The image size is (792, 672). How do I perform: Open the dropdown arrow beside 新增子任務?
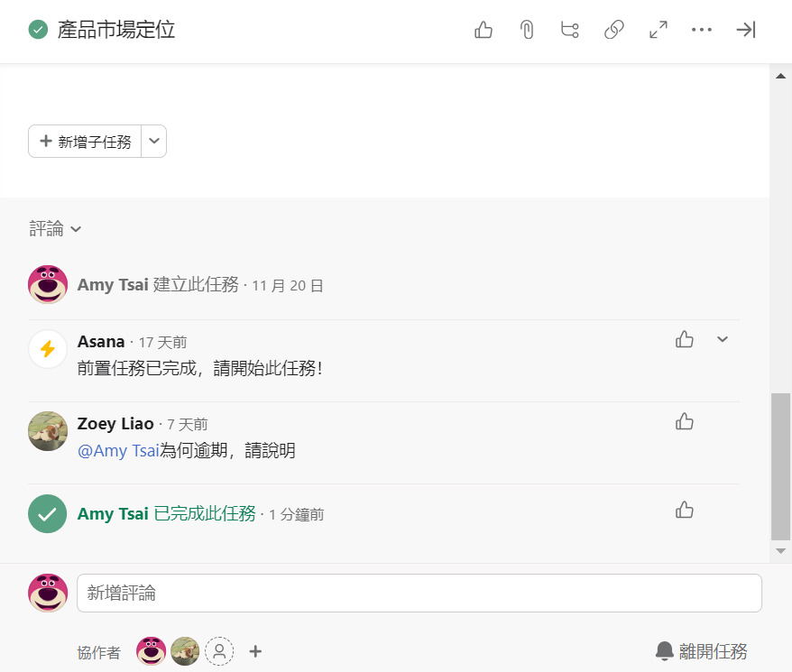point(154,142)
